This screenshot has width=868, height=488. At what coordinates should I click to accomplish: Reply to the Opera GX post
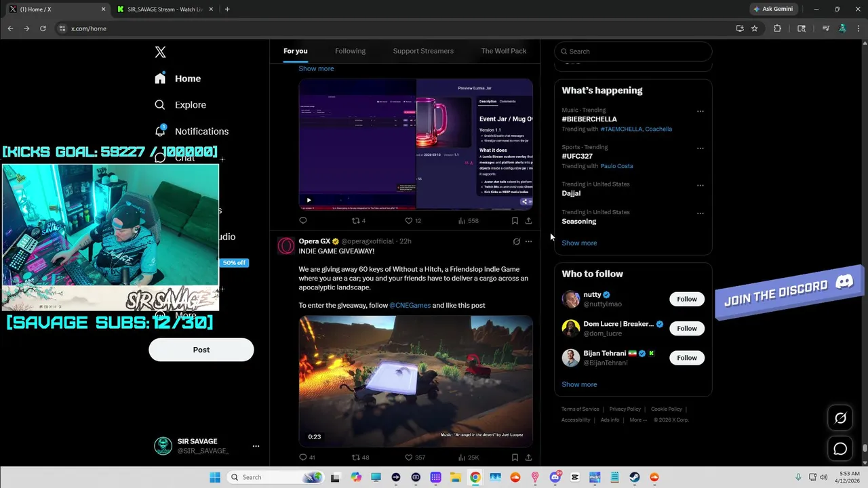[x=303, y=457]
